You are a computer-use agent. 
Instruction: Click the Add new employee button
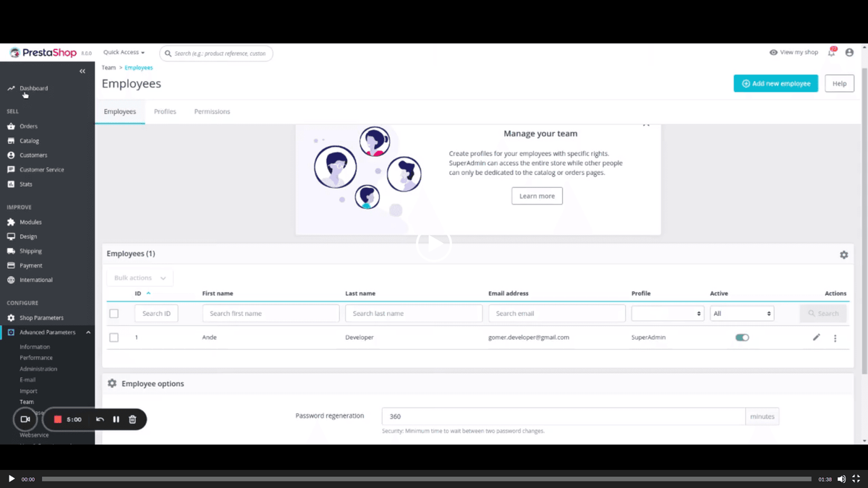pos(775,83)
